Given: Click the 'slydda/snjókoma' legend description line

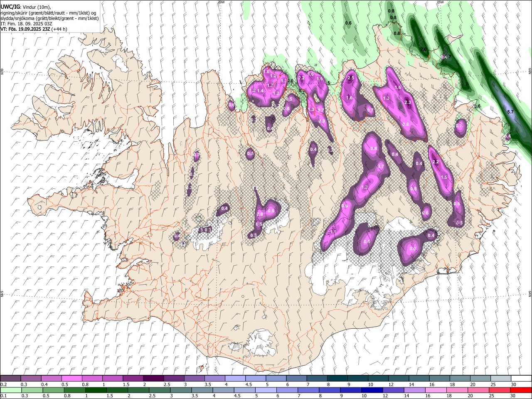Looking at the screenshot, I should 49,18.
